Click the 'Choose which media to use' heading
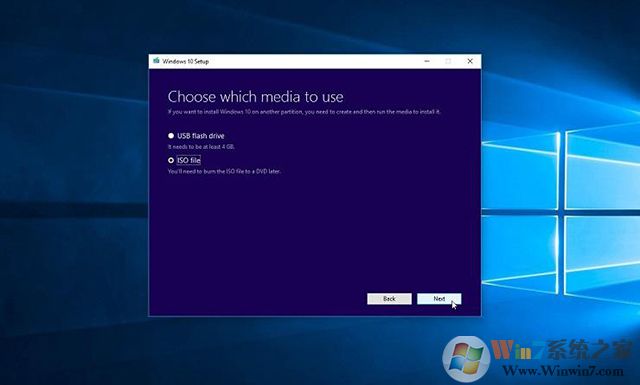The width and height of the screenshot is (640, 385). pos(256,97)
